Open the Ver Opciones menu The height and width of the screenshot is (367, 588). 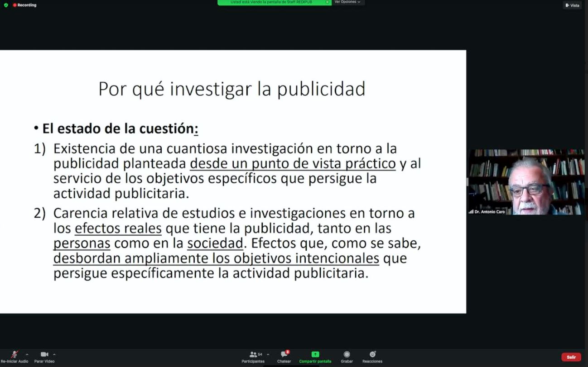347,2
